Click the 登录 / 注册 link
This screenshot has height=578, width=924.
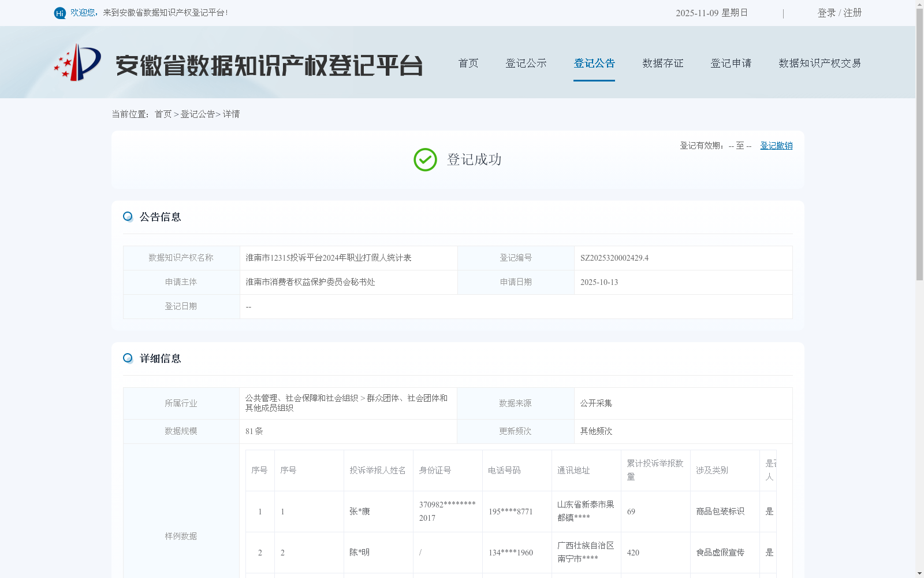840,13
